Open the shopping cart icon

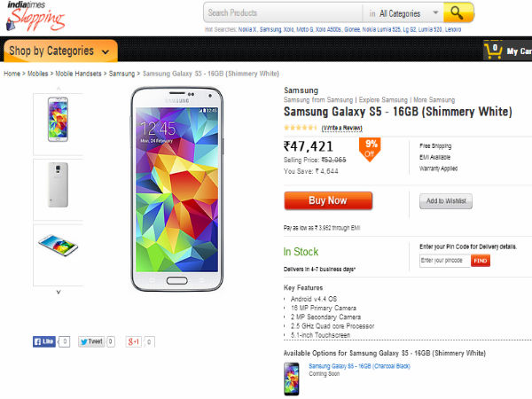tap(493, 51)
